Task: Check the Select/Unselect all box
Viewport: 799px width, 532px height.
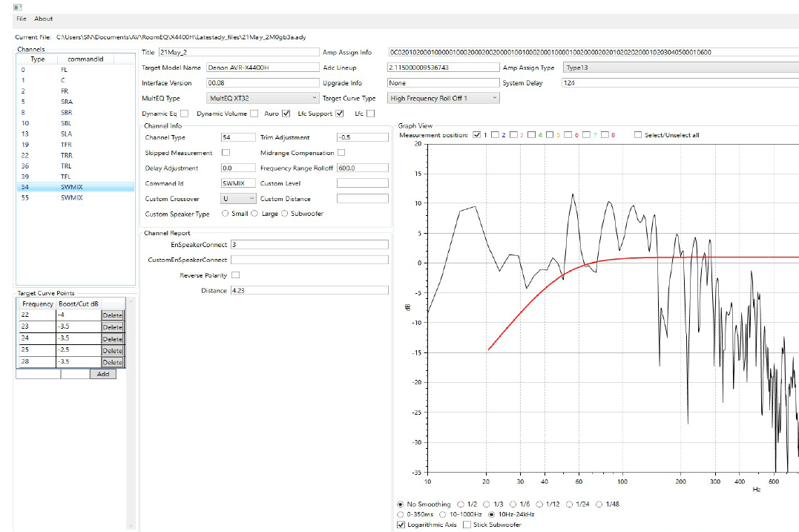Action: (638, 135)
